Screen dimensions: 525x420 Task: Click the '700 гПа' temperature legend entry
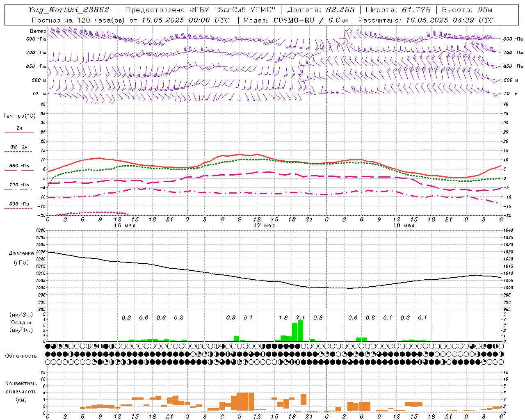click(x=19, y=185)
